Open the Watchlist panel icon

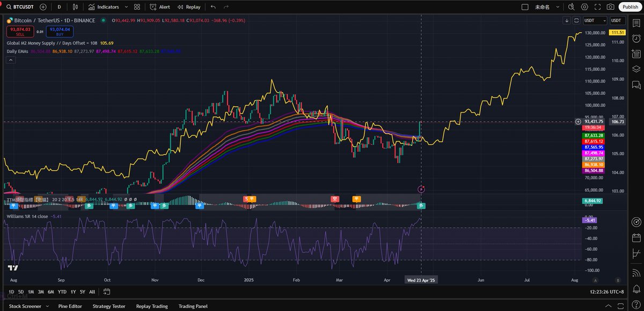click(636, 24)
